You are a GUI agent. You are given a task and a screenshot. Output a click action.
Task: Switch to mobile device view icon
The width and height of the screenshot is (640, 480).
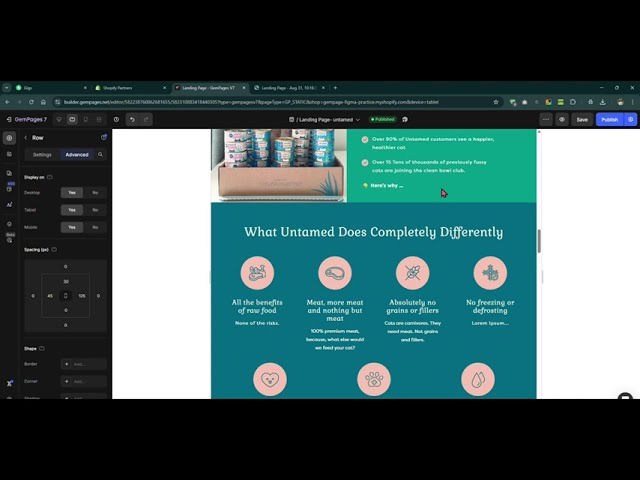click(x=86, y=120)
